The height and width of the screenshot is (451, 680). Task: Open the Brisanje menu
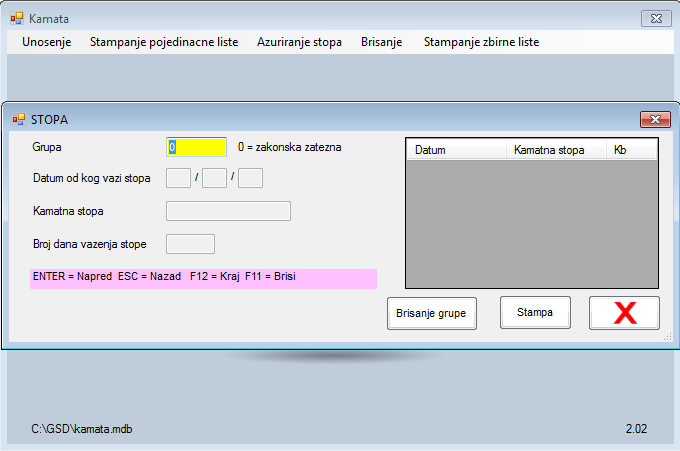(x=381, y=42)
